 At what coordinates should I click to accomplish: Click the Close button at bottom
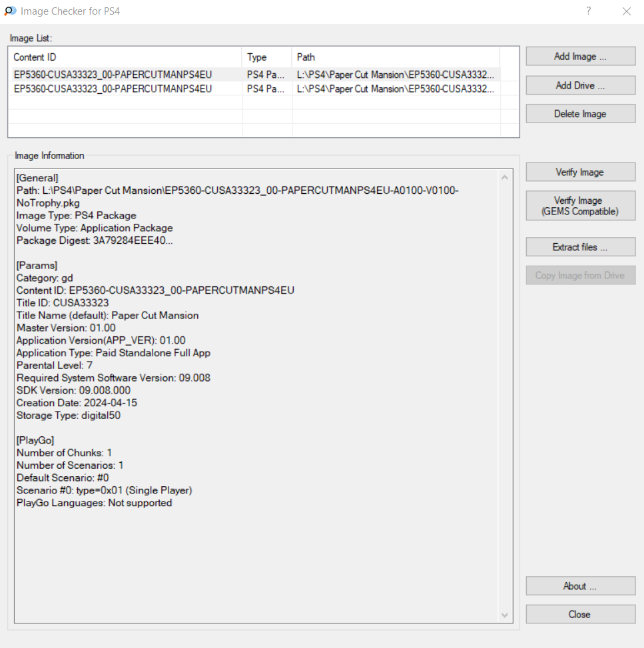[x=580, y=614]
